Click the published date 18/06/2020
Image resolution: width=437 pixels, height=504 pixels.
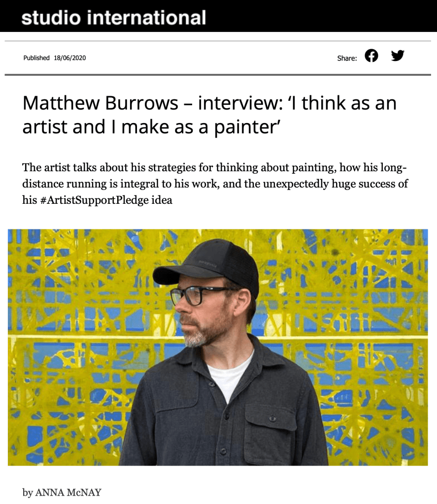(70, 58)
